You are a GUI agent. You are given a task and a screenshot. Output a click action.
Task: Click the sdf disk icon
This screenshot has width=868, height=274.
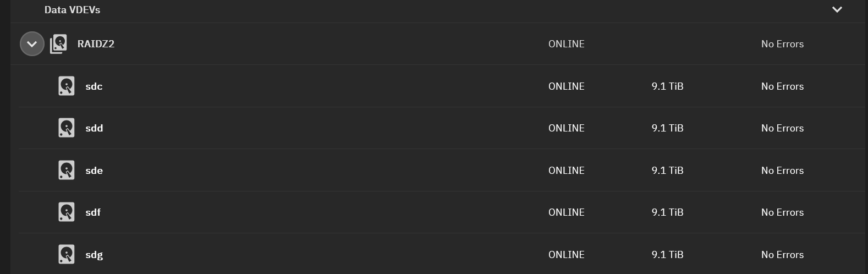(67, 212)
